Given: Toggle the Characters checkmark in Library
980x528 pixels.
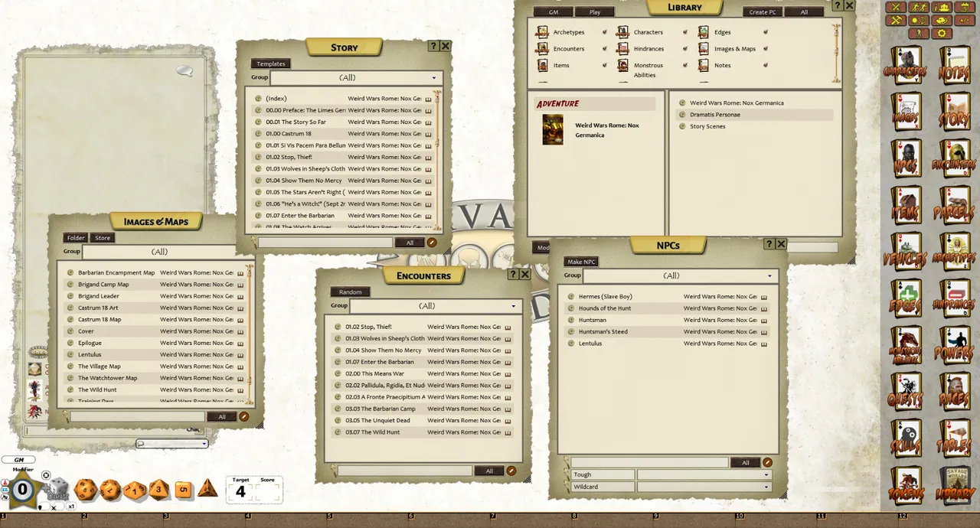Looking at the screenshot, I should tap(685, 32).
